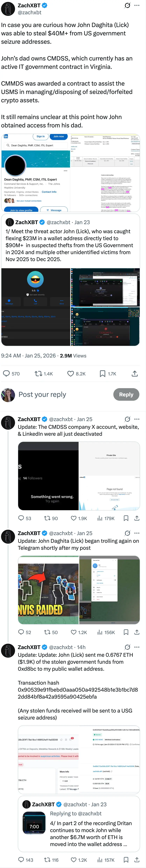Open the NVIS RAIDED image thumbnail
This screenshot has height=868, width=146.
click(48, 590)
